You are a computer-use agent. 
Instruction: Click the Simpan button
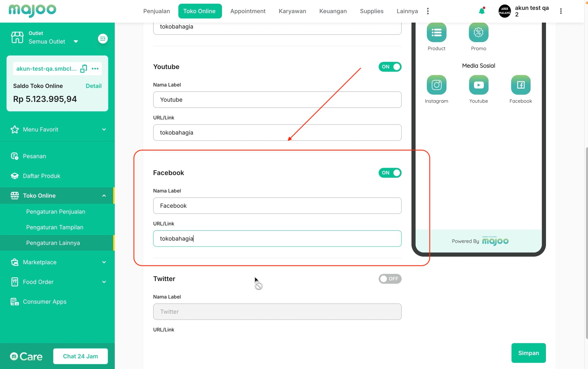pyautogui.click(x=528, y=353)
